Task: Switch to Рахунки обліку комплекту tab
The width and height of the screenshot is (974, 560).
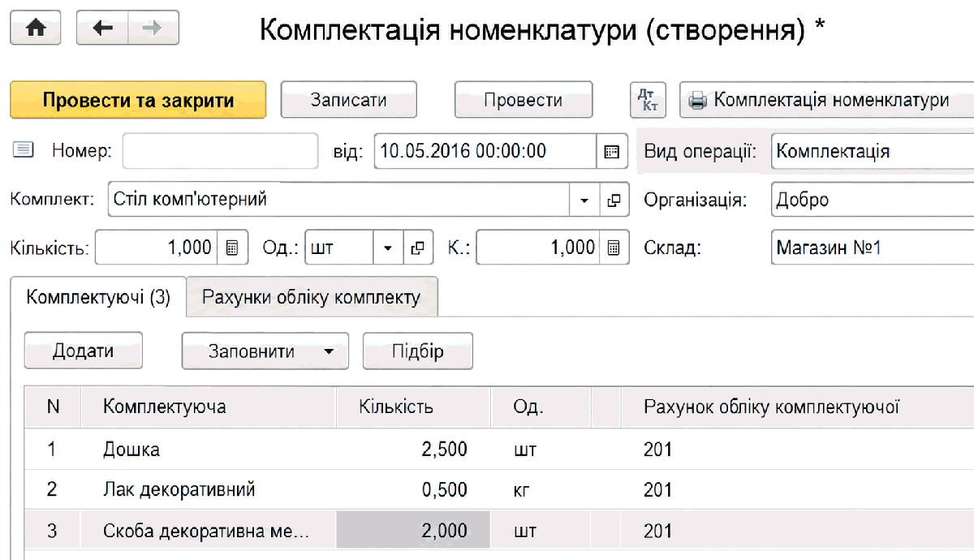Action: [312, 297]
